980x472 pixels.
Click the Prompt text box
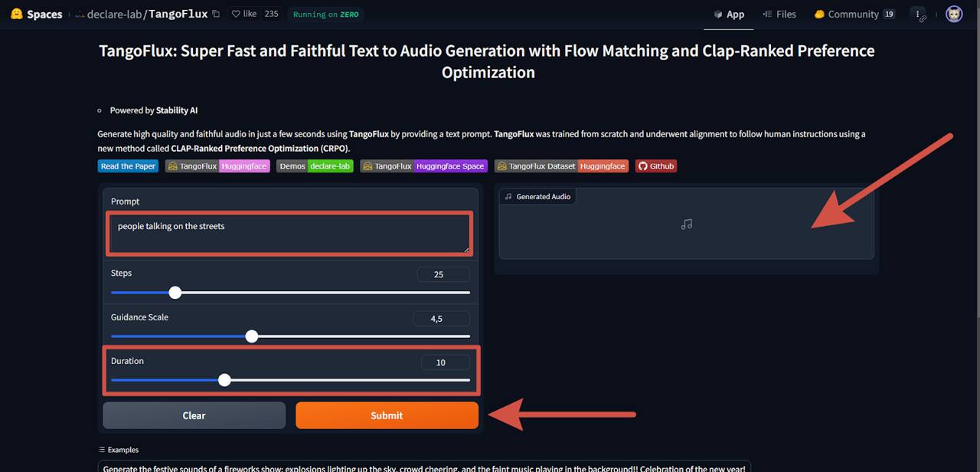tap(289, 234)
